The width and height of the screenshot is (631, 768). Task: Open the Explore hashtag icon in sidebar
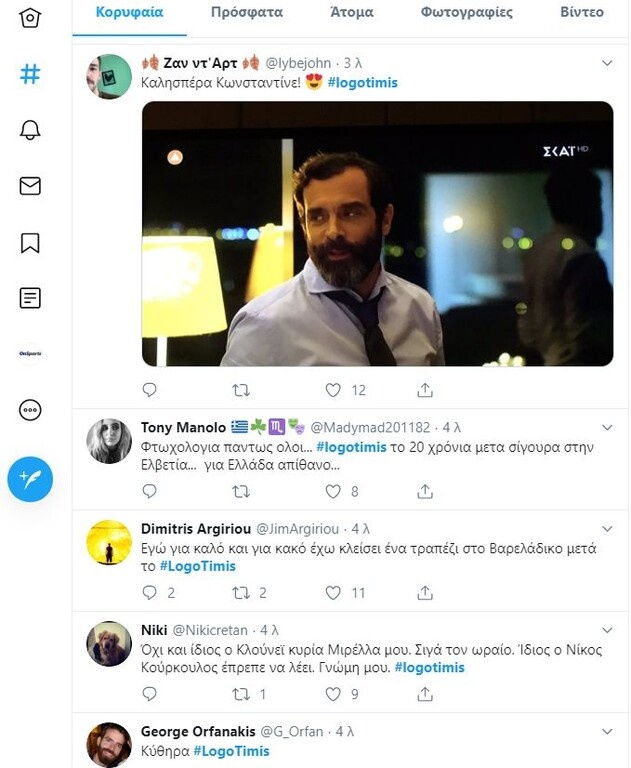pyautogui.click(x=30, y=75)
